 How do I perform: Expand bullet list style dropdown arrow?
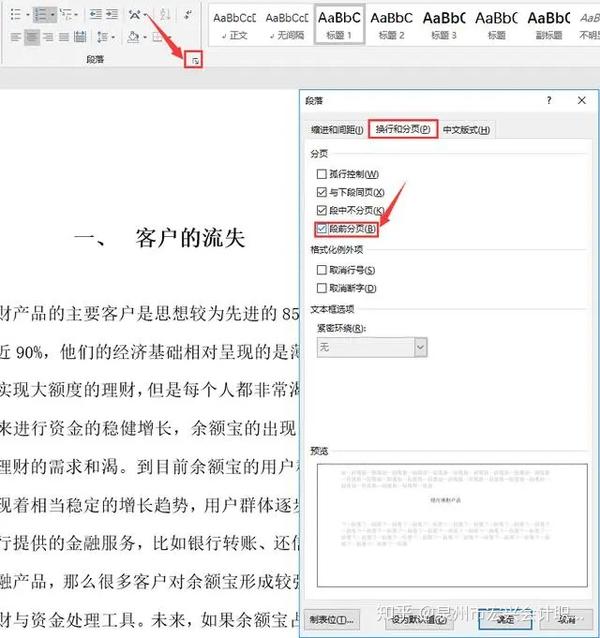[28, 15]
